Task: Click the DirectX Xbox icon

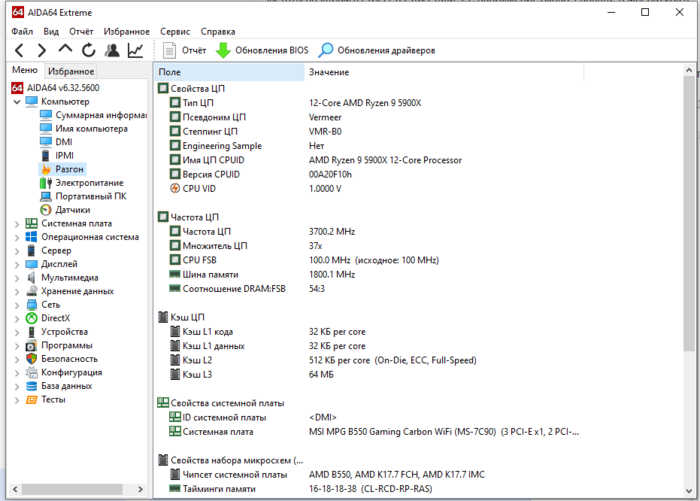Action: click(31, 318)
